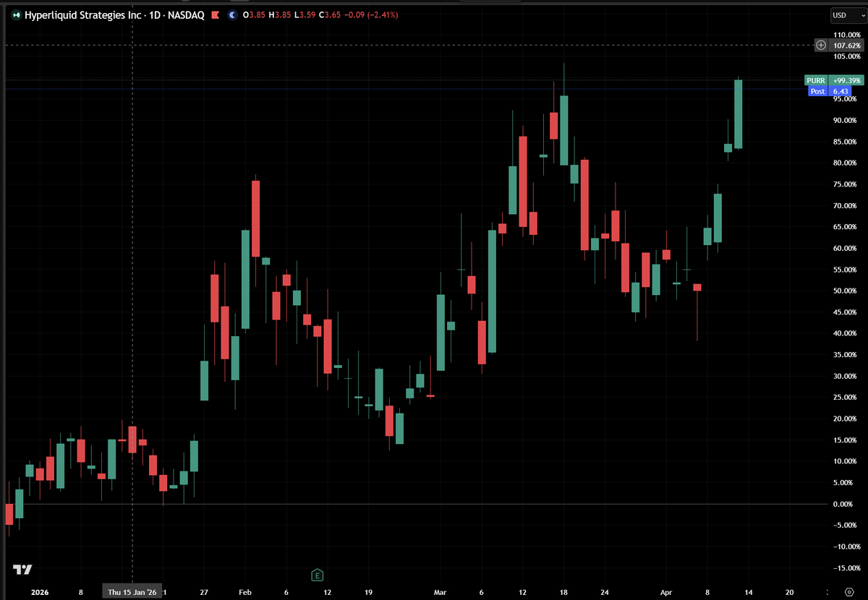This screenshot has height=600, width=868.
Task: Click the +99.39% current value label
Action: [846, 80]
